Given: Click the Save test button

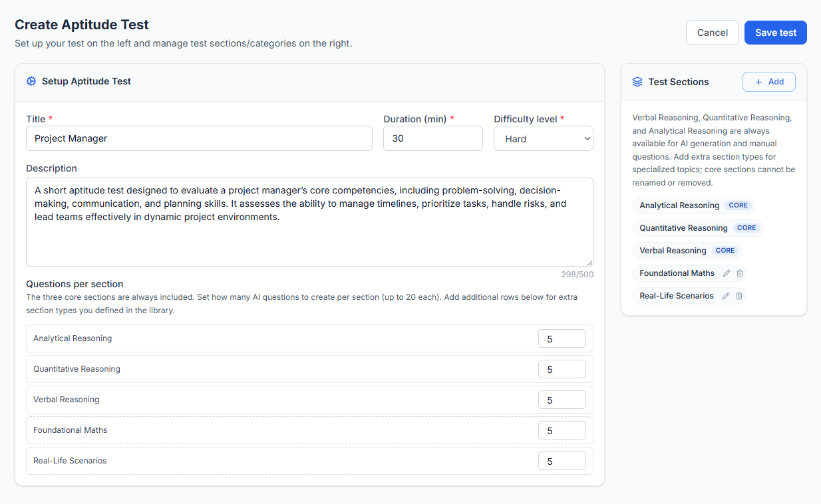Looking at the screenshot, I should pos(776,33).
